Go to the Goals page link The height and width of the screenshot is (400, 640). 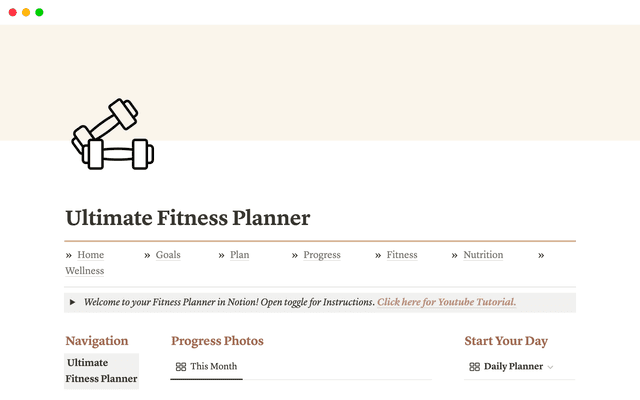pos(168,255)
